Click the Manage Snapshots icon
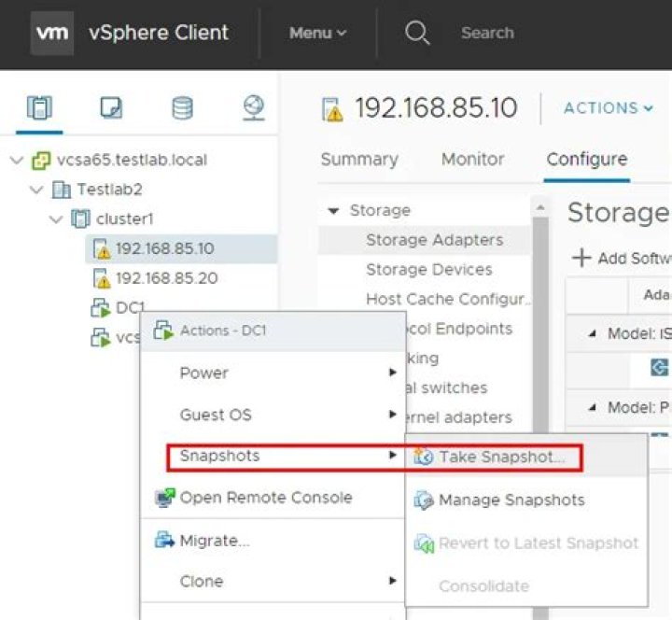This screenshot has height=620, width=672. (424, 500)
